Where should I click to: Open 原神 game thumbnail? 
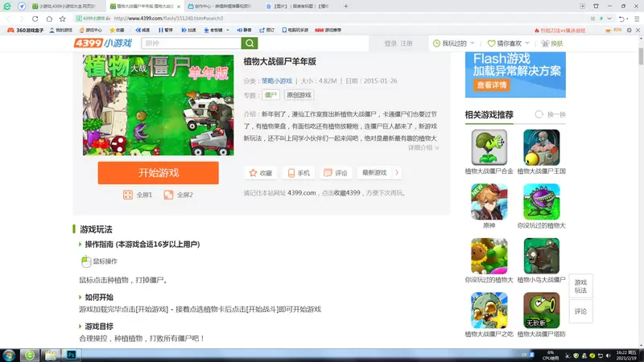(x=489, y=202)
